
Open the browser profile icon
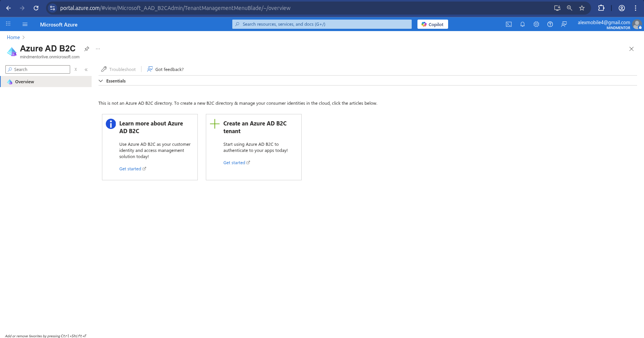click(x=622, y=8)
